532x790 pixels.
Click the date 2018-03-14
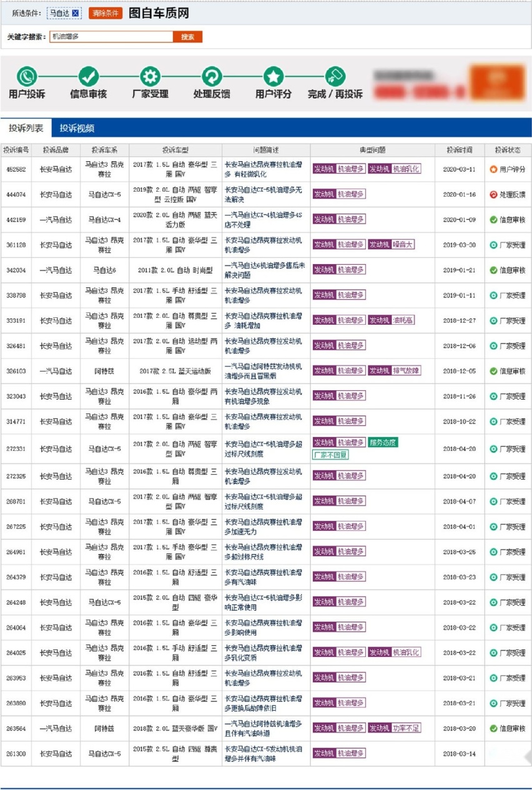pyautogui.click(x=460, y=754)
